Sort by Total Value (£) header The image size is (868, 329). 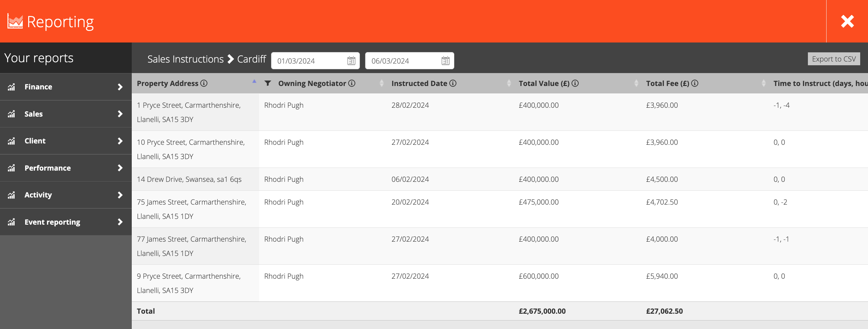tap(544, 83)
